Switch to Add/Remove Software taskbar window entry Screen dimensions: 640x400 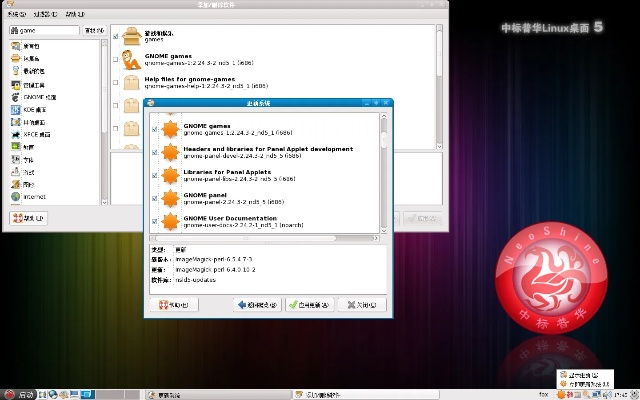[366, 395]
